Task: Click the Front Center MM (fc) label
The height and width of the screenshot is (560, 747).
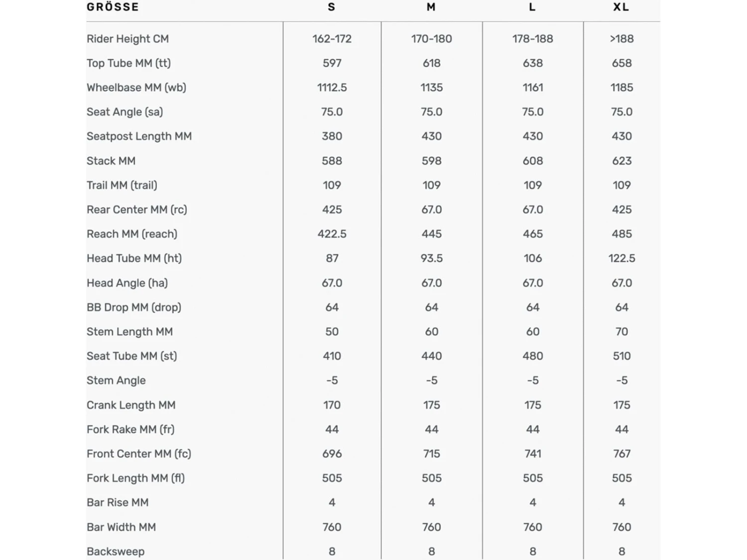Action: pyautogui.click(x=139, y=453)
